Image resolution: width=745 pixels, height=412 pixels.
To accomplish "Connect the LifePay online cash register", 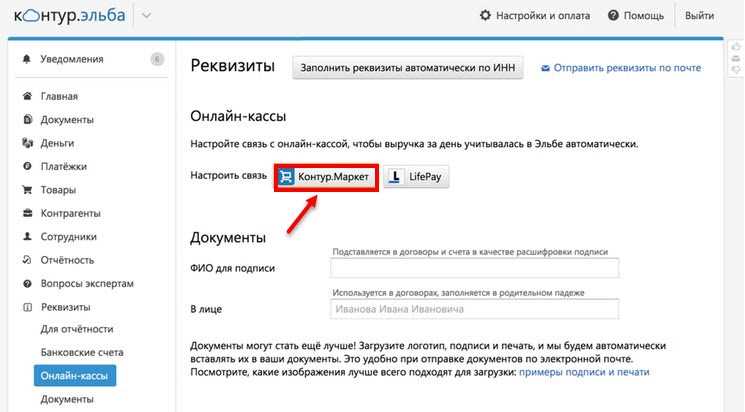I will point(416,177).
